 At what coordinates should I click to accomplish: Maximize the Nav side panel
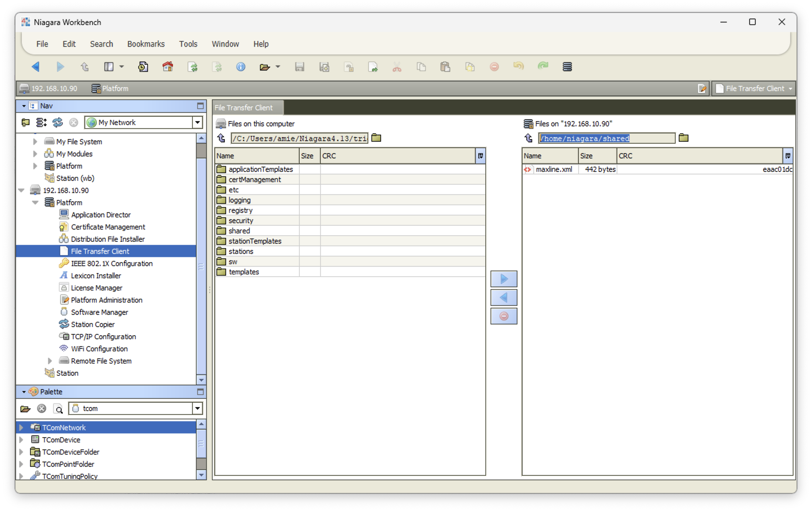(200, 106)
